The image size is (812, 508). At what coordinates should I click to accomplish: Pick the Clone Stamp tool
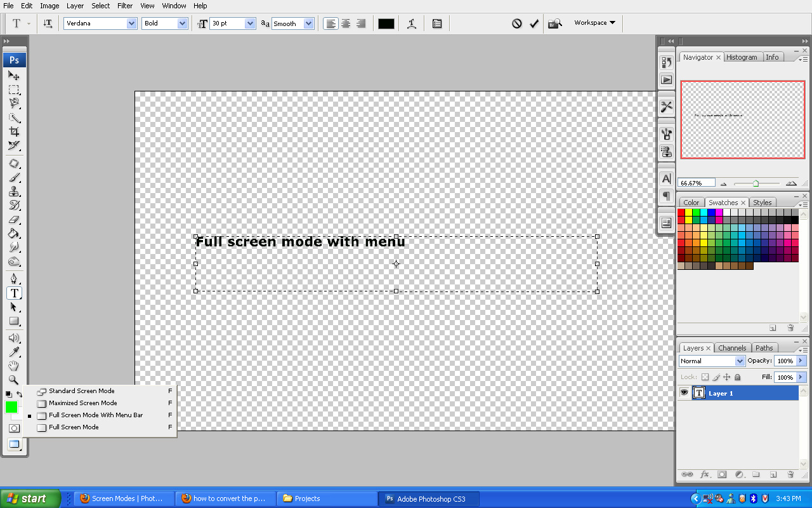(x=14, y=192)
